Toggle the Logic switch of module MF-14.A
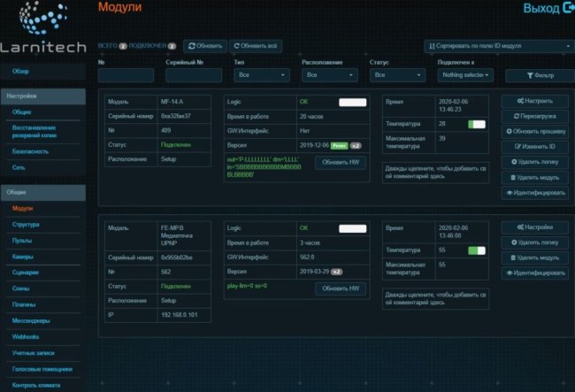Image resolution: width=575 pixels, height=392 pixels. pos(352,103)
